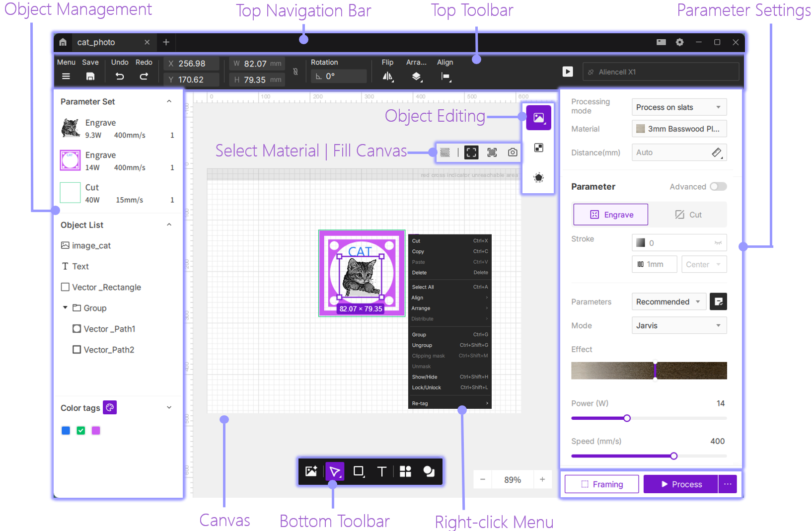Switch to the Cut parameter tab
The width and height of the screenshot is (812, 531).
688,215
